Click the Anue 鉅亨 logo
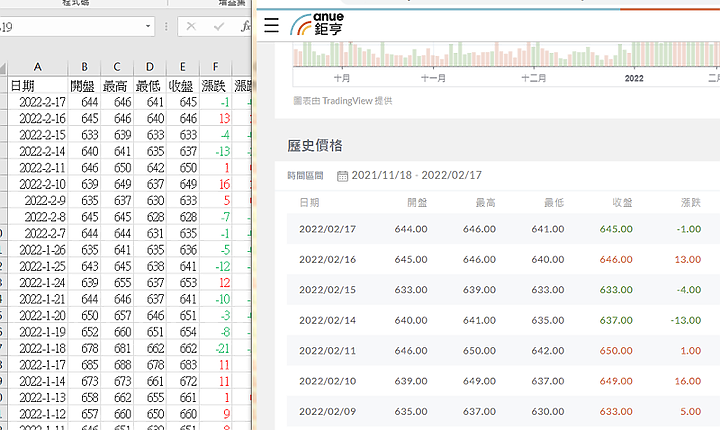 click(x=317, y=24)
